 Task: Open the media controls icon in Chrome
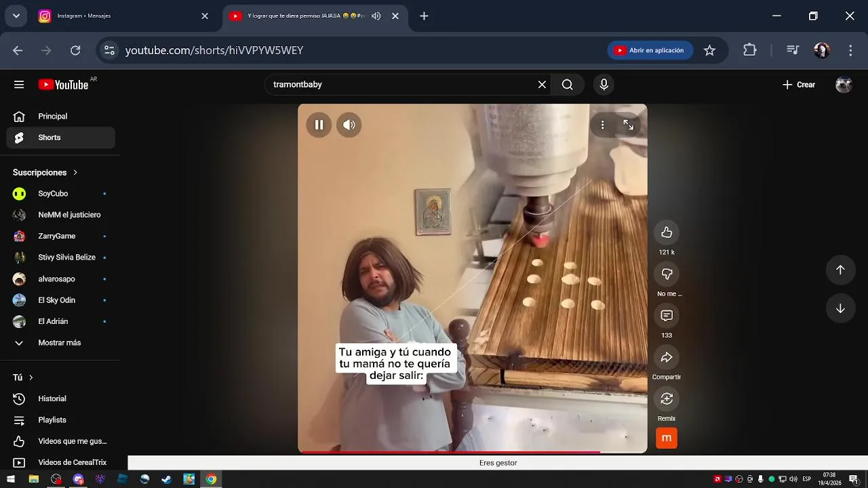[x=792, y=50]
